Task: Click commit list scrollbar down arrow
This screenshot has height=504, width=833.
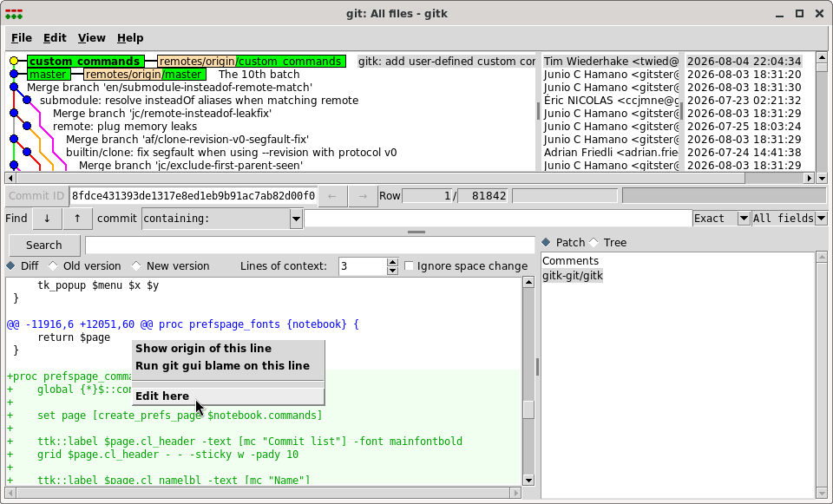Action: [822, 178]
